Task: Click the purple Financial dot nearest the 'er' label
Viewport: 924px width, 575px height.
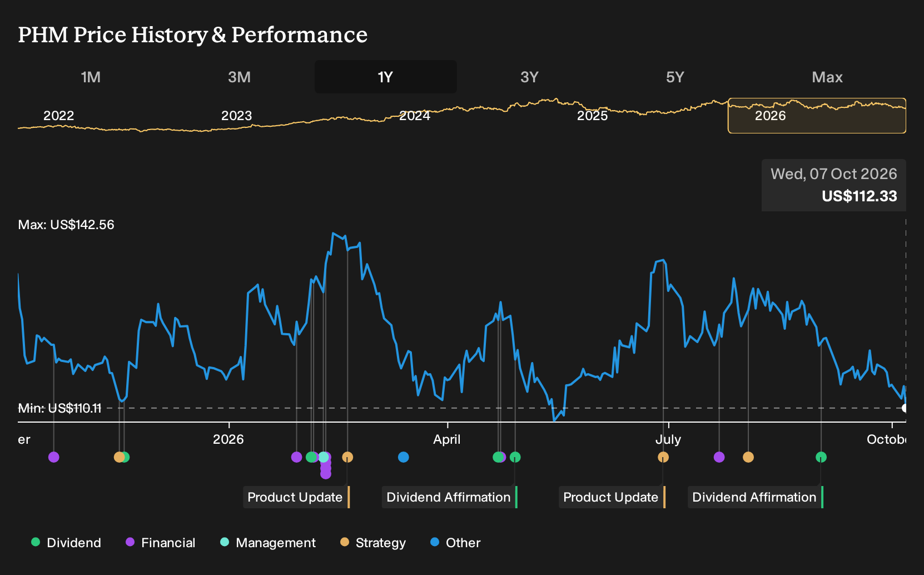Action: pyautogui.click(x=53, y=457)
